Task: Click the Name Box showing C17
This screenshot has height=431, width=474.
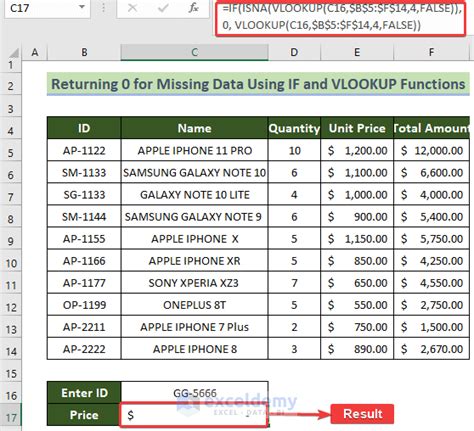Action: (x=47, y=8)
